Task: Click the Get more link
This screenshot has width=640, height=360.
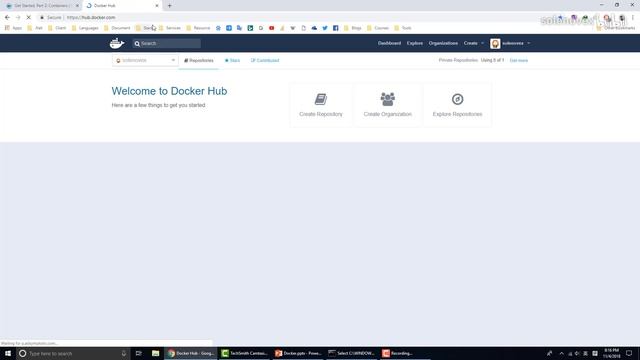Action: [519, 60]
